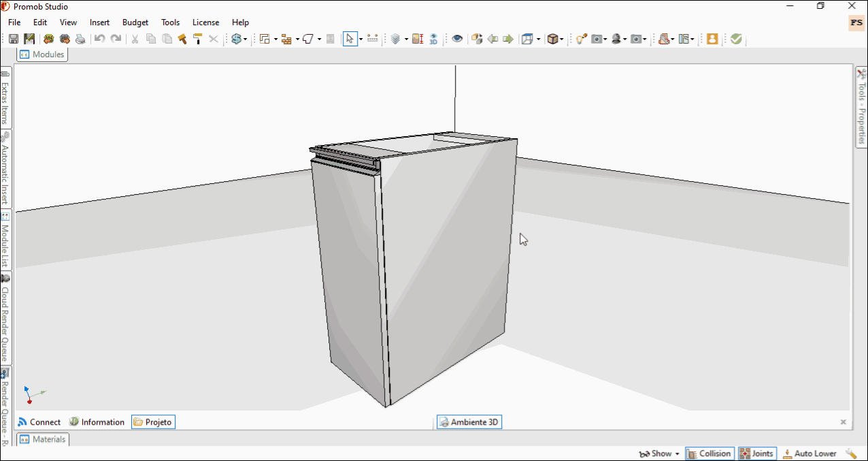Select the hammer tool icon
868x461 pixels.
[x=182, y=39]
